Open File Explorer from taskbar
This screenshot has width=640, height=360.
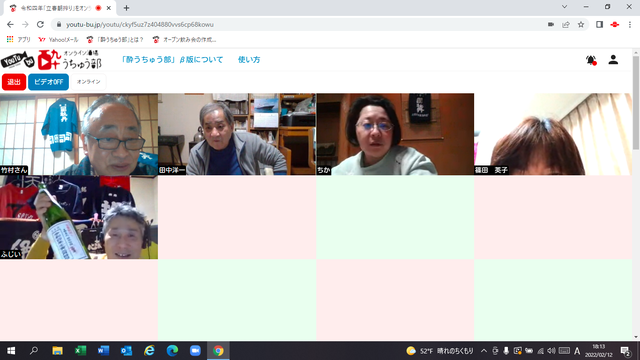[x=57, y=351]
